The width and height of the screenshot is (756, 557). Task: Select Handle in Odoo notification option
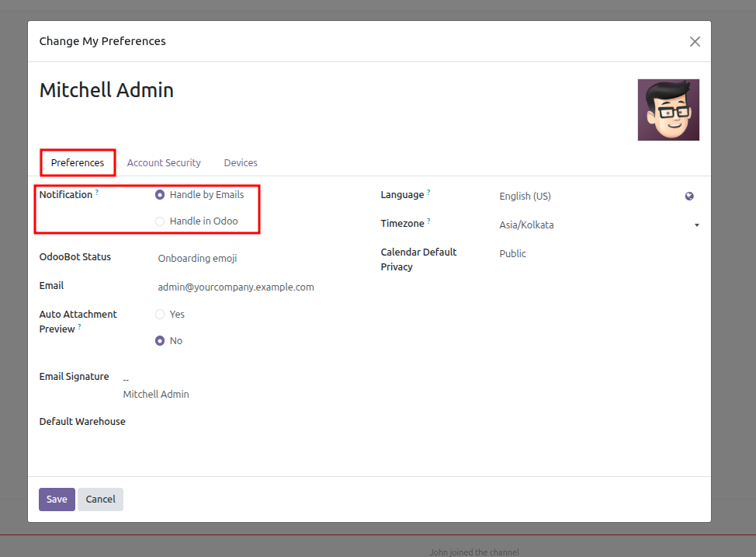(160, 221)
